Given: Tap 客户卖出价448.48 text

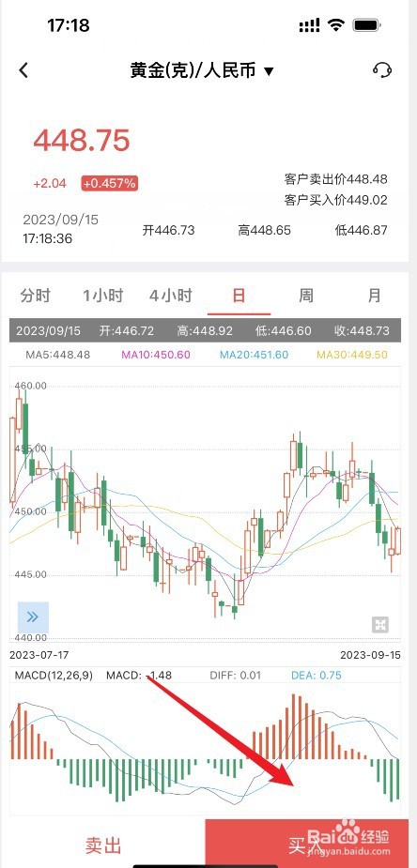Looking at the screenshot, I should [x=335, y=179].
